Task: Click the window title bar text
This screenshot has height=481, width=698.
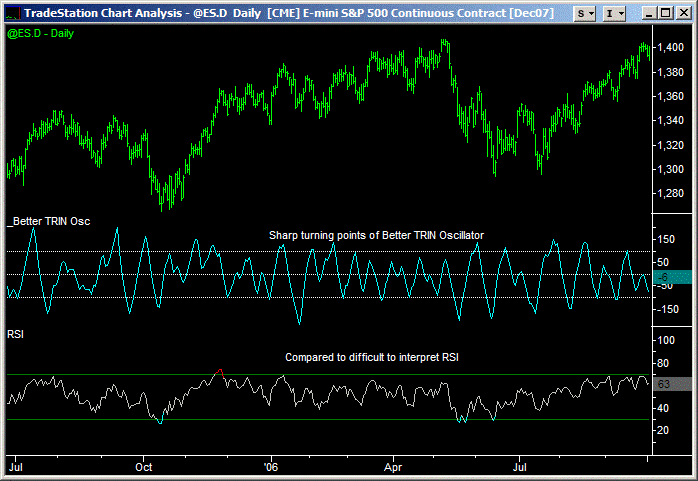Action: tap(289, 13)
